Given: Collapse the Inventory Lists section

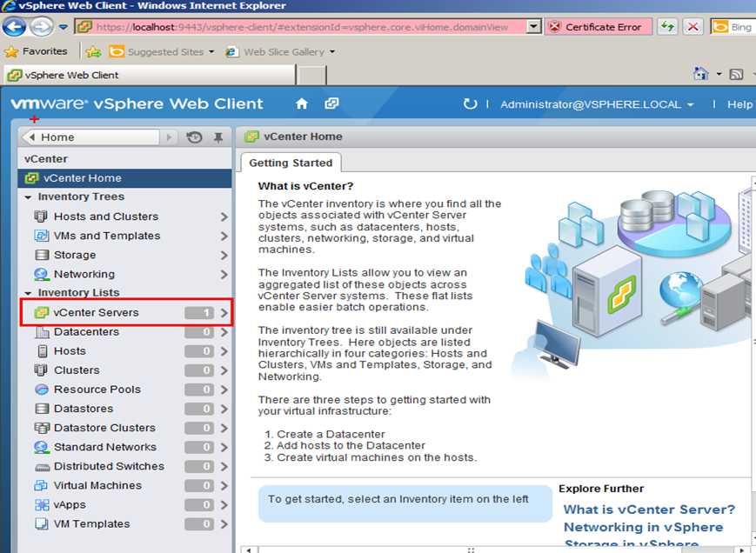Looking at the screenshot, I should (x=28, y=293).
